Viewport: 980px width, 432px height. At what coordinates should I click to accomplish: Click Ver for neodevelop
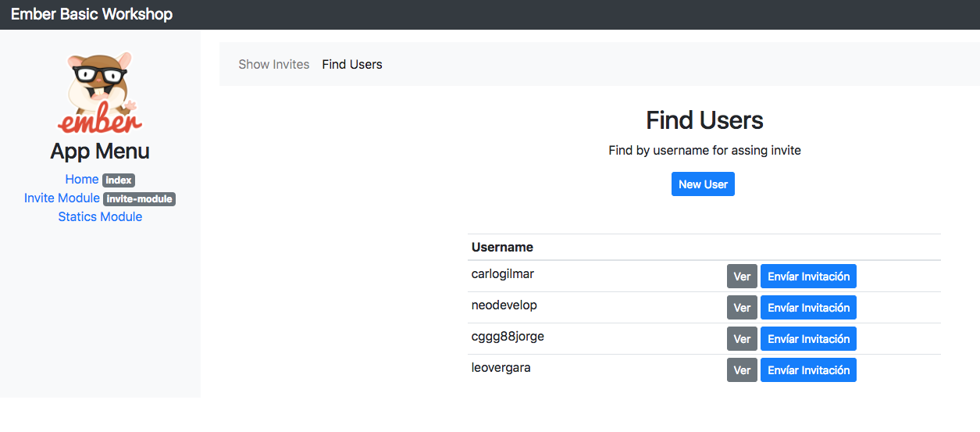pos(742,308)
